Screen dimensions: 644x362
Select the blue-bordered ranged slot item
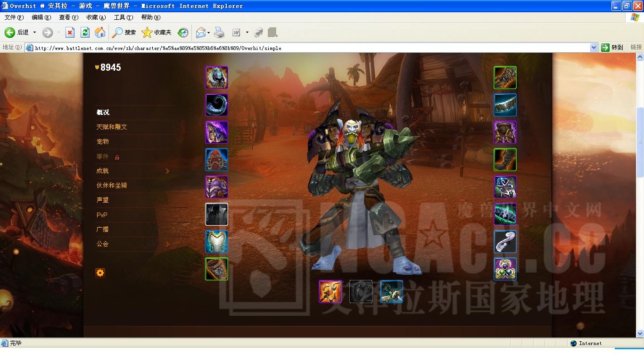coord(391,291)
